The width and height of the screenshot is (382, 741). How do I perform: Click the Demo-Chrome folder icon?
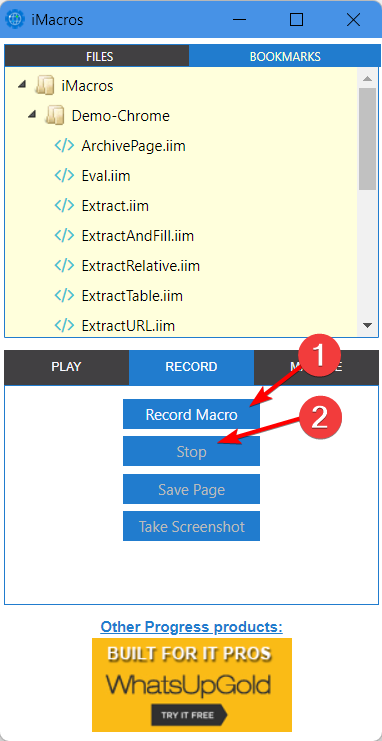54,116
